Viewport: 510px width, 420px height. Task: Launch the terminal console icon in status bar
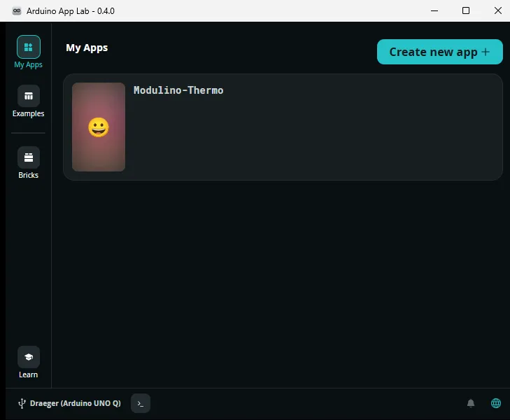click(141, 403)
